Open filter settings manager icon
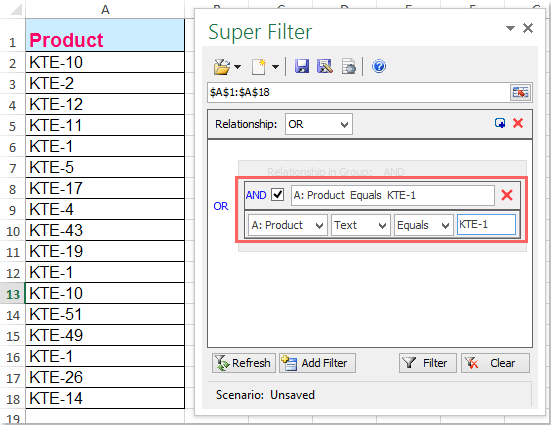551x425 pixels. pyautogui.click(x=348, y=66)
